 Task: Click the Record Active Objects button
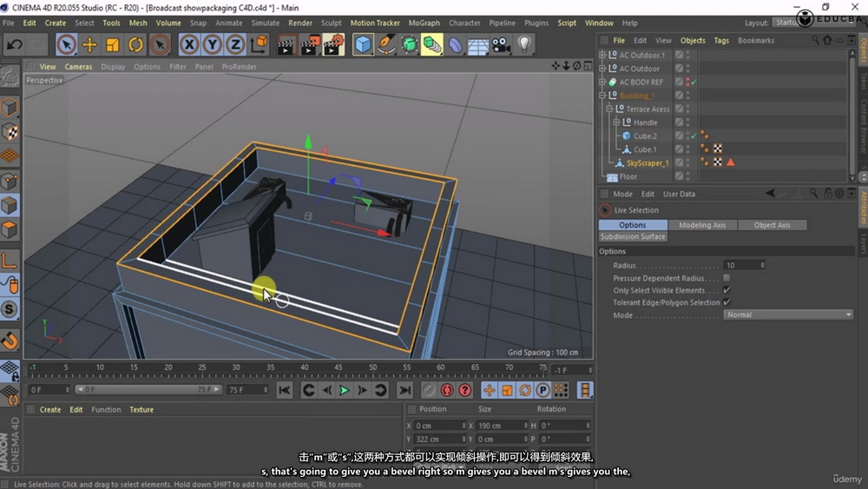tap(429, 391)
